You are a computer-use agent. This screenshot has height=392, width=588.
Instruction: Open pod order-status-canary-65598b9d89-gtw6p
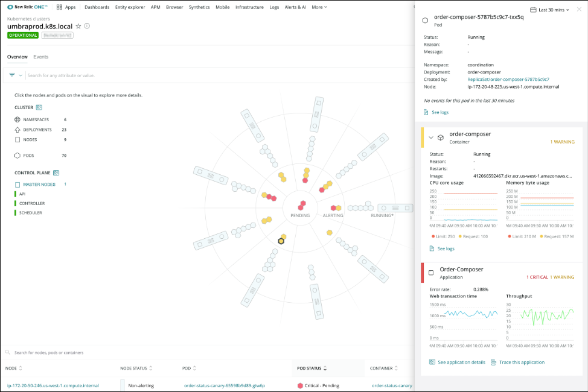coord(225,385)
